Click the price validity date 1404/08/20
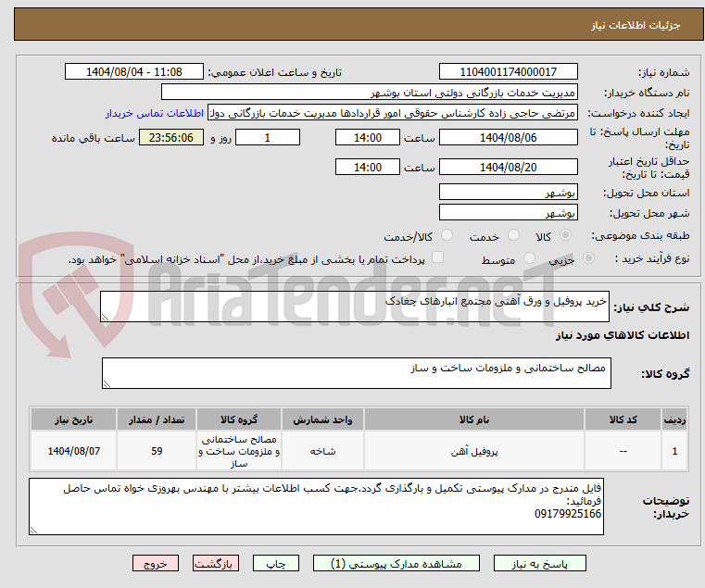This screenshot has height=588, width=705. pyautogui.click(x=508, y=167)
